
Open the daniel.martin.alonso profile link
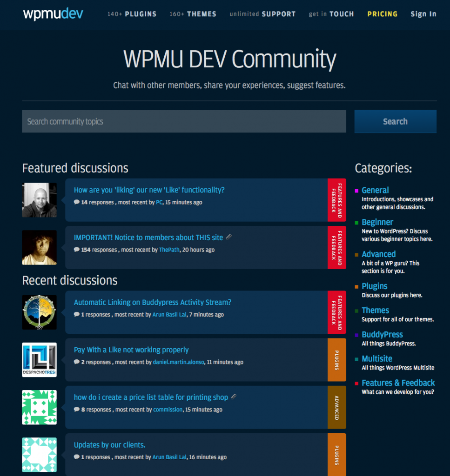[x=178, y=362]
